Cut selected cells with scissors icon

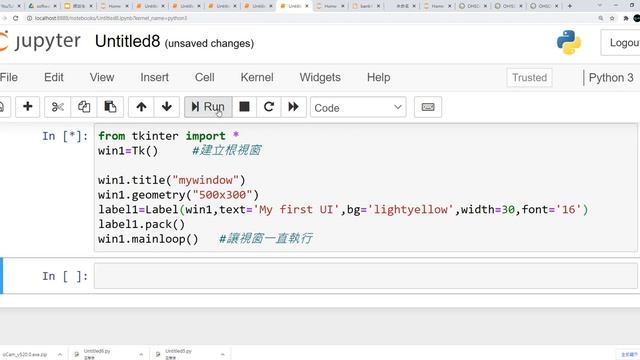point(58,107)
